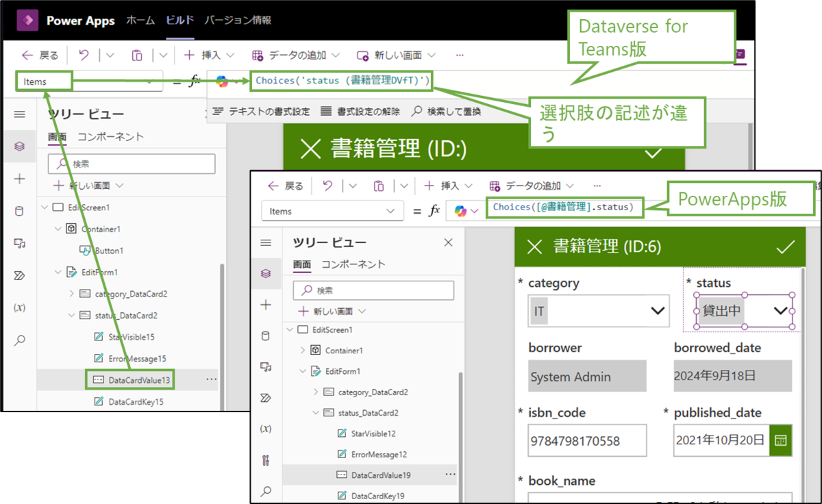Click the variables (x) icon in back sidebar
822x504 pixels.
tap(19, 307)
